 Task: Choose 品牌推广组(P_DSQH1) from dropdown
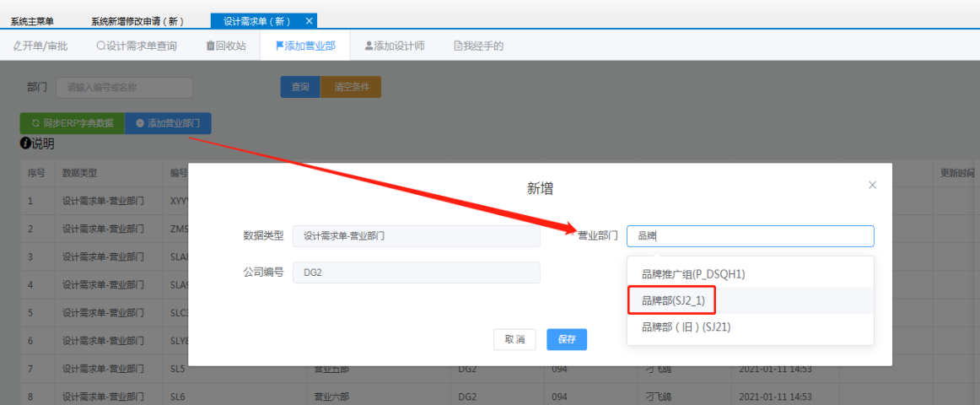pos(750,273)
